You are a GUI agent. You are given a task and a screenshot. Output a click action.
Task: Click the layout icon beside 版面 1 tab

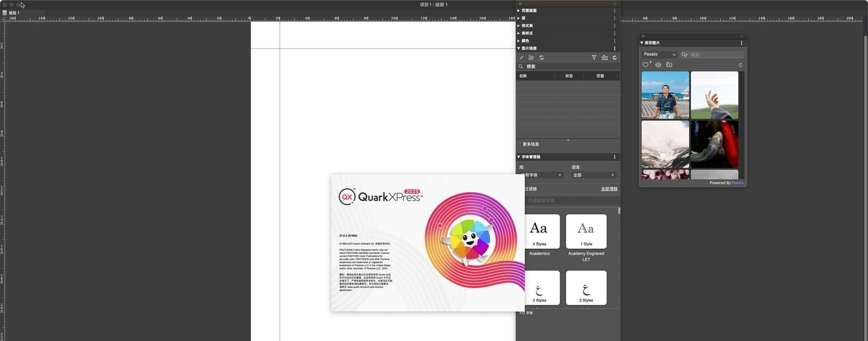click(x=5, y=13)
